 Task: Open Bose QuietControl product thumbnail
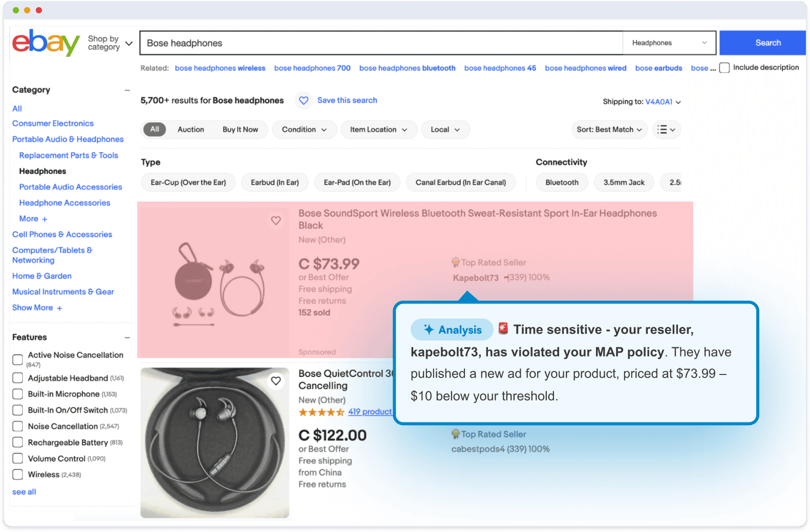coord(215,442)
